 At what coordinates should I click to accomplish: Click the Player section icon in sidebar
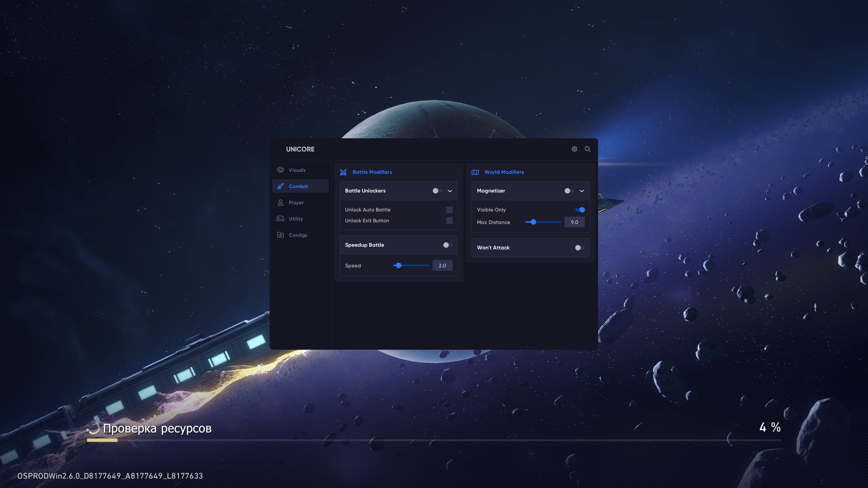point(280,202)
